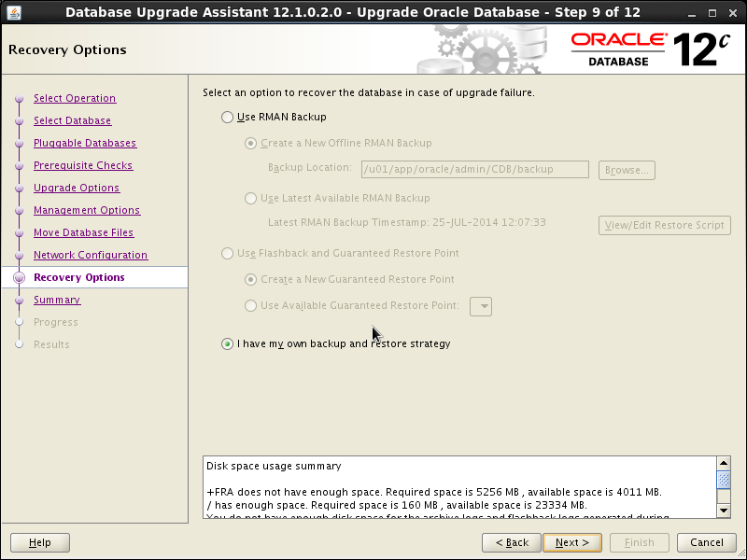This screenshot has width=747, height=560.
Task: Click the +FRA does not have enough space line
Action: pyautogui.click(x=434, y=492)
